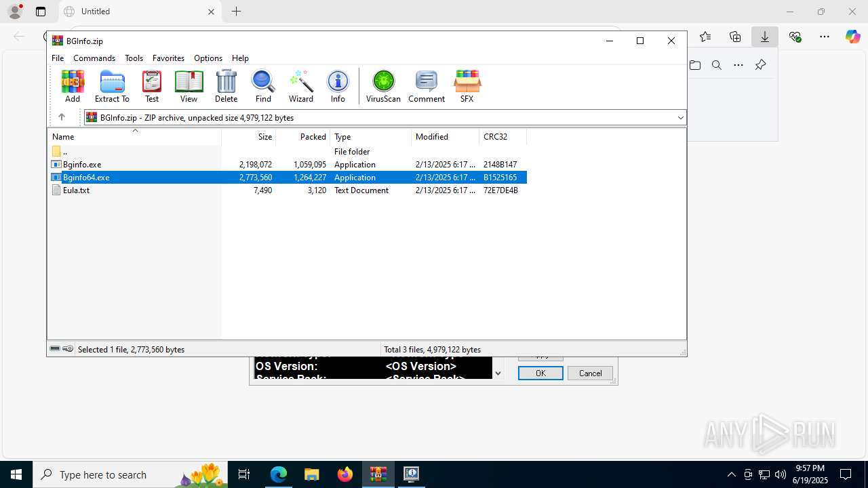Open Microsoft Edge from taskbar
Screen dimensions: 868x488
pyautogui.click(x=279, y=474)
